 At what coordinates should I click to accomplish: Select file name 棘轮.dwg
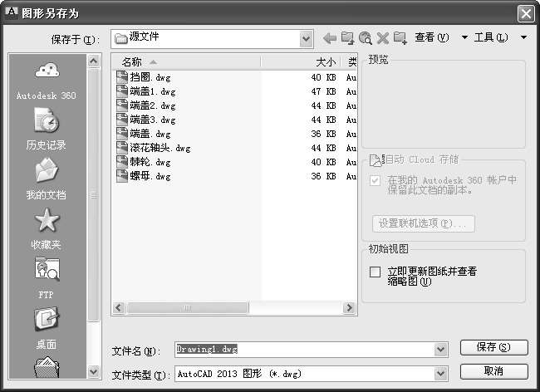[x=150, y=162]
